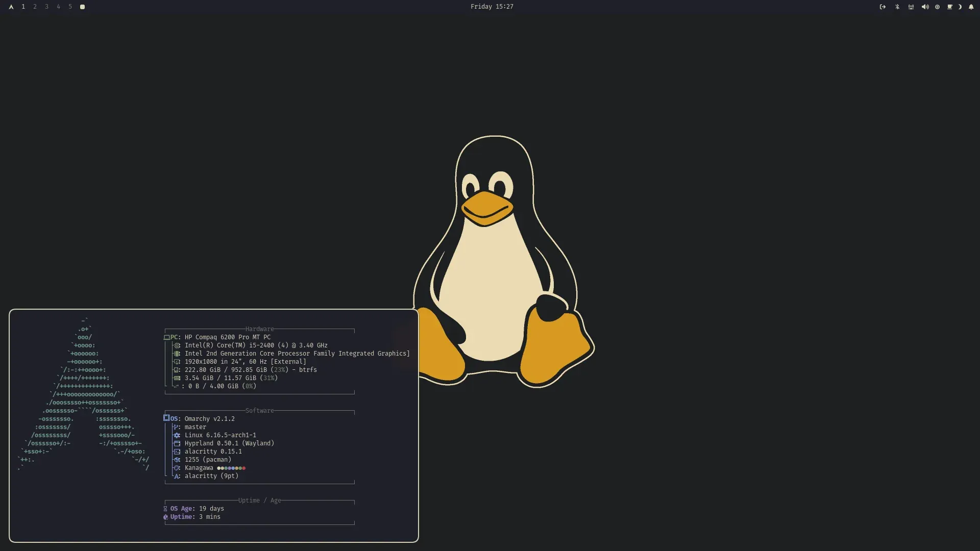Screen dimensions: 980x551
Task: Click the terminal icon beside alacritty 0.15.1
Action: (177, 452)
